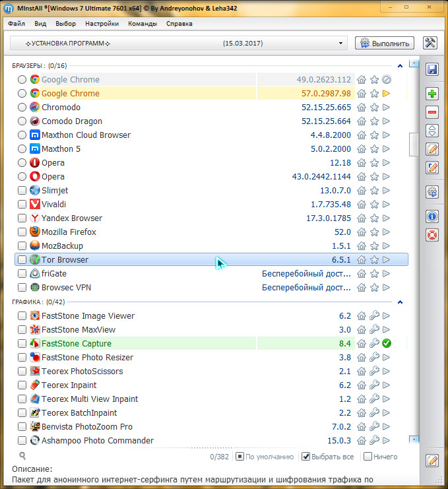Click play arrow for Browsec VPN
Viewport: 448px width, 489px height.
pos(386,287)
